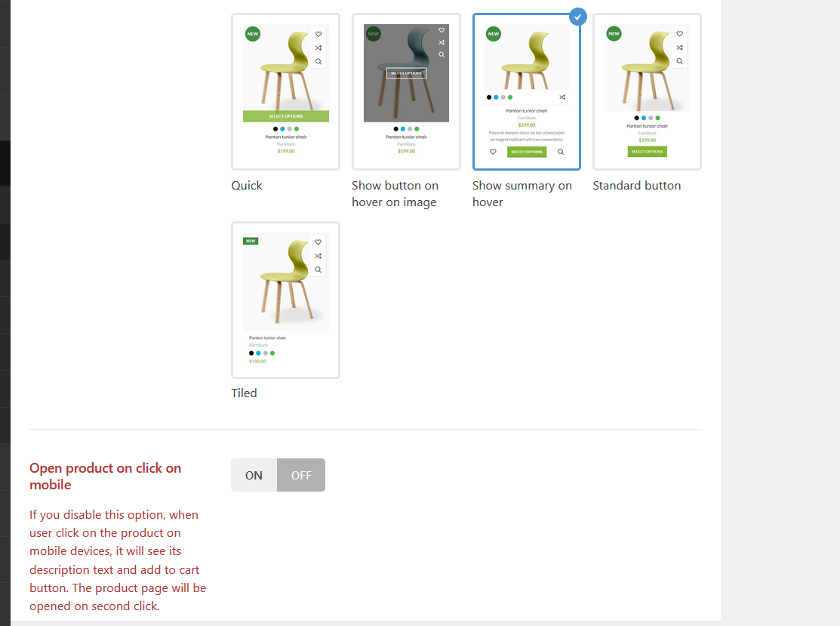Click the magnifier icon in Quick preview
This screenshot has height=626, width=840.
[318, 62]
